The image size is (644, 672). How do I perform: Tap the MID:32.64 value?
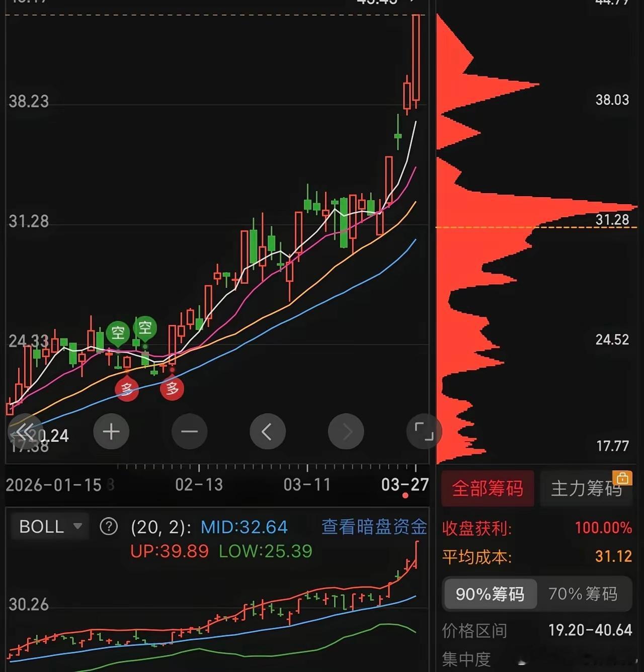244,527
